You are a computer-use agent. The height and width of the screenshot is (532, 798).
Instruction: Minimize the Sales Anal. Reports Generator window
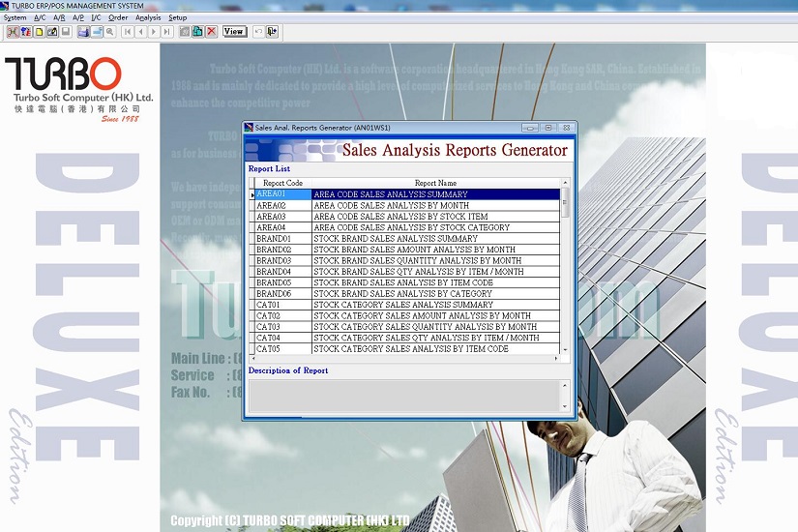pos(530,128)
